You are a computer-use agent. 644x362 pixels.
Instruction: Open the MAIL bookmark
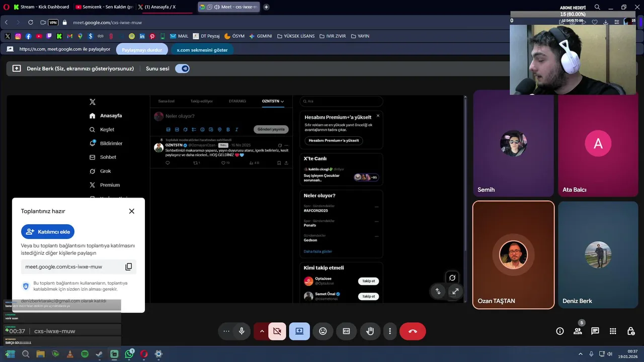[x=179, y=36]
